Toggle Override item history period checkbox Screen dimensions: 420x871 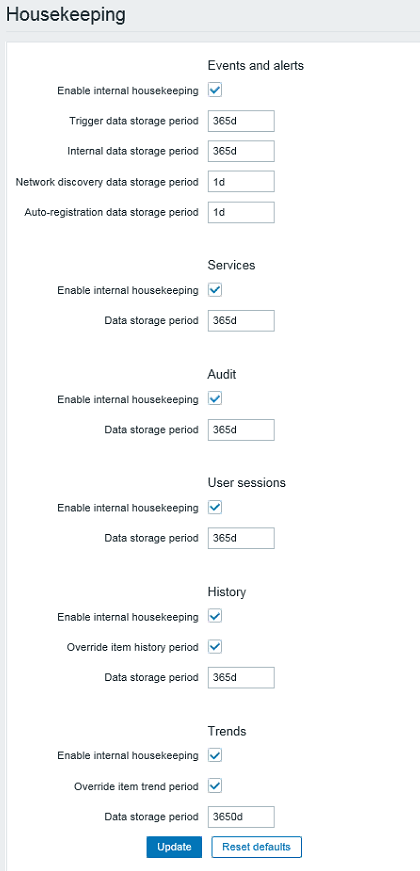(x=215, y=647)
